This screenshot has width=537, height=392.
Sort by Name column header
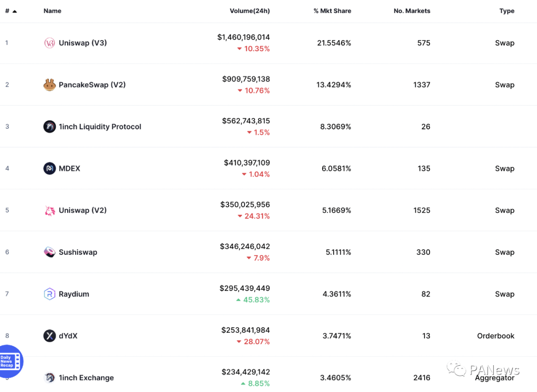tap(52, 11)
